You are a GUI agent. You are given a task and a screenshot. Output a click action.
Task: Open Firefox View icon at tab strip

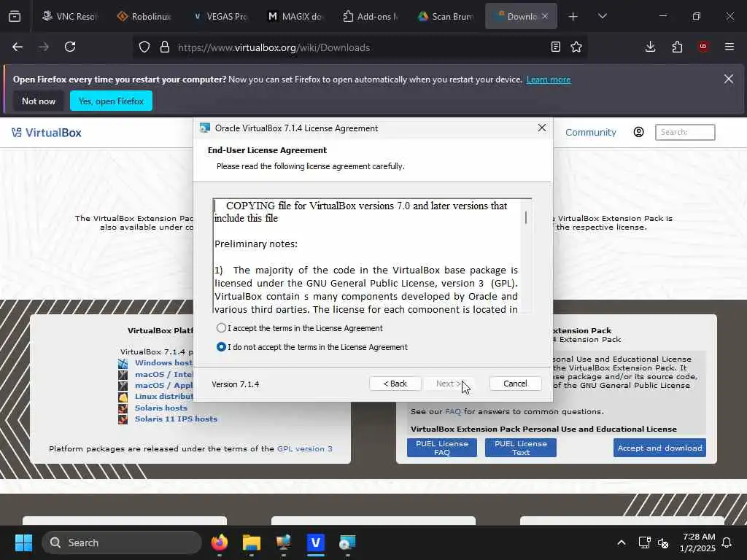point(15,16)
